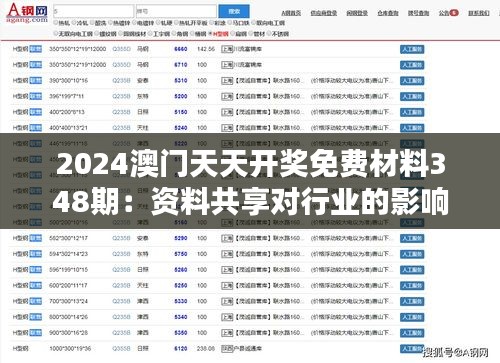Screen dimensions: 500x363
Task: Click 上海 location tag in 6710 price row
Action: click(x=227, y=65)
